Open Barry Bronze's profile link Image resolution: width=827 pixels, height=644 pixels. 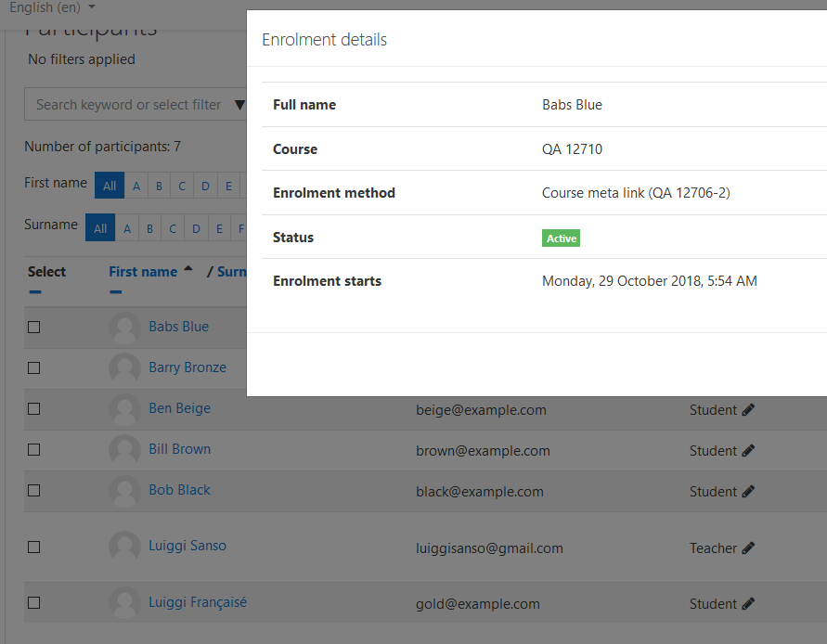click(x=187, y=367)
